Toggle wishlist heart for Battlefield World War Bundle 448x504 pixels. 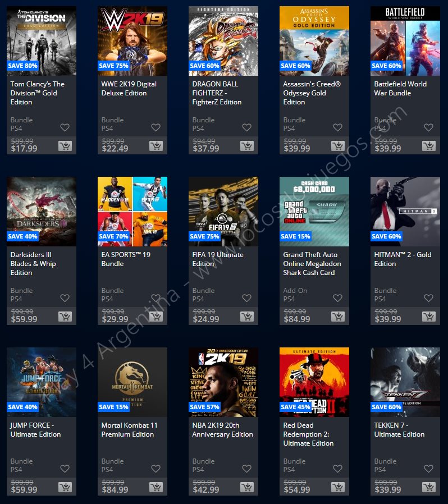(x=428, y=127)
